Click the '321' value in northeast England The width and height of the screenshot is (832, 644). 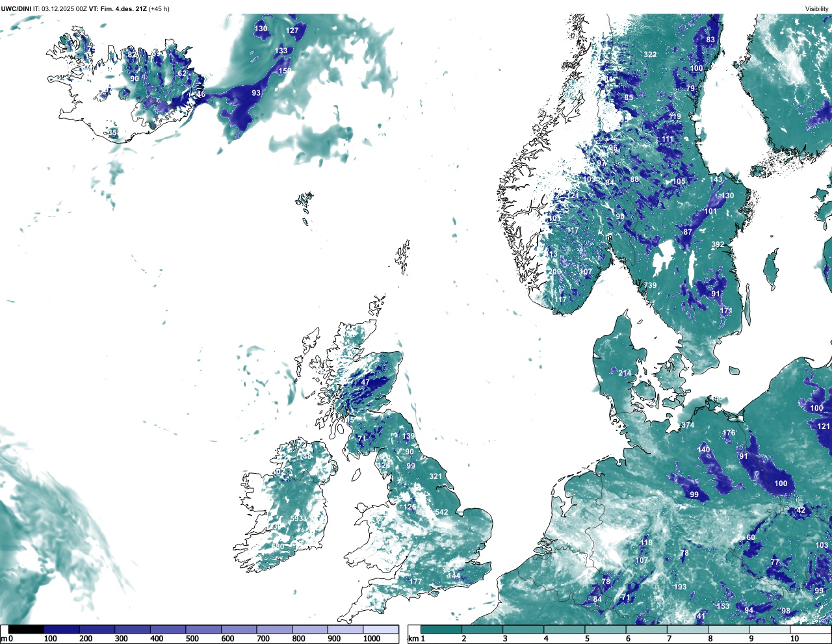435,476
